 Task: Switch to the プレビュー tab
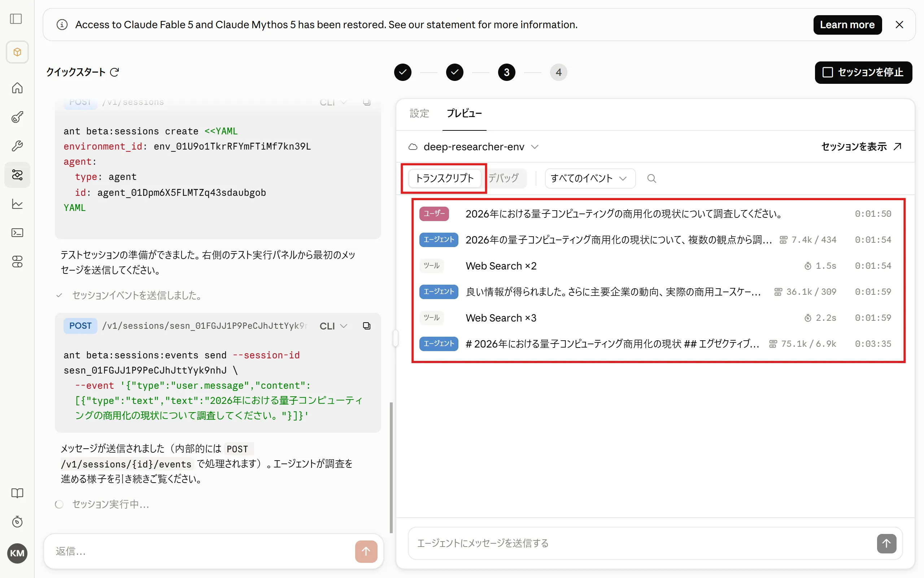pos(464,113)
